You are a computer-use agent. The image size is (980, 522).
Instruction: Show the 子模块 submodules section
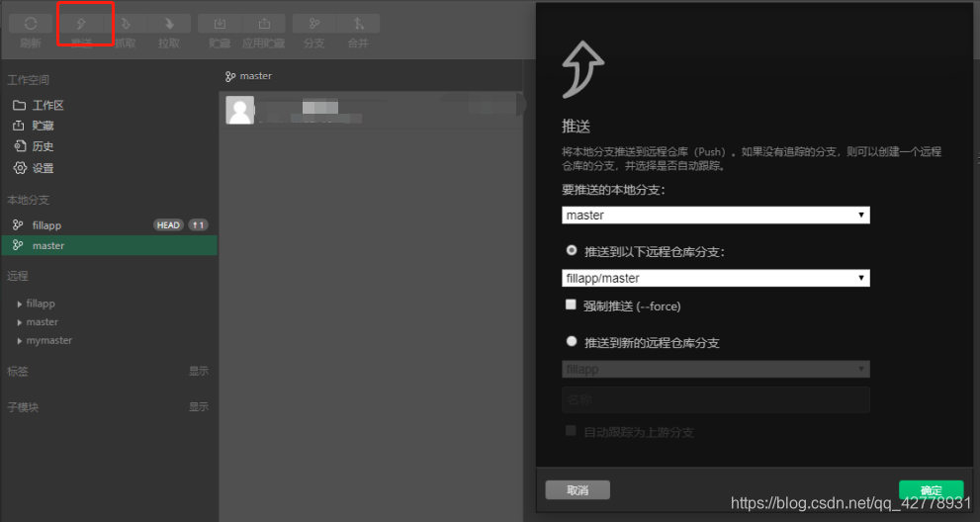199,406
